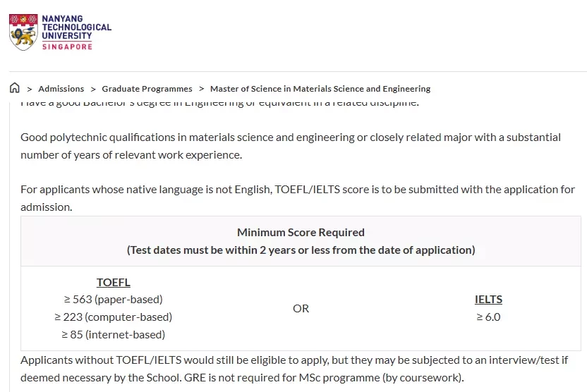
Task: Click the breadcrumb arrow before Admissions
Action: (29, 89)
